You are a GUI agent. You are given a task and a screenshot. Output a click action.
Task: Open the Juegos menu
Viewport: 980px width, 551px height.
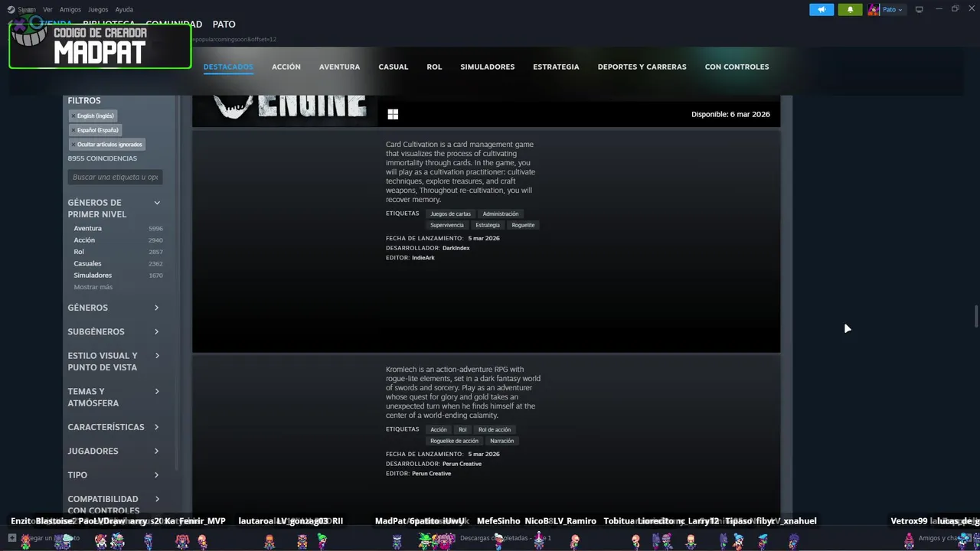98,10
